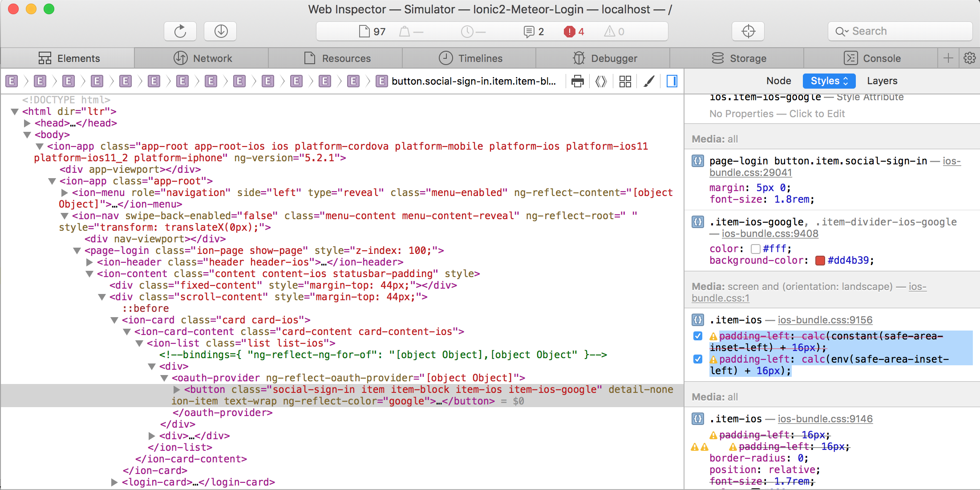Toggle the right details sidebar icon
The height and width of the screenshot is (490, 980).
(672, 81)
